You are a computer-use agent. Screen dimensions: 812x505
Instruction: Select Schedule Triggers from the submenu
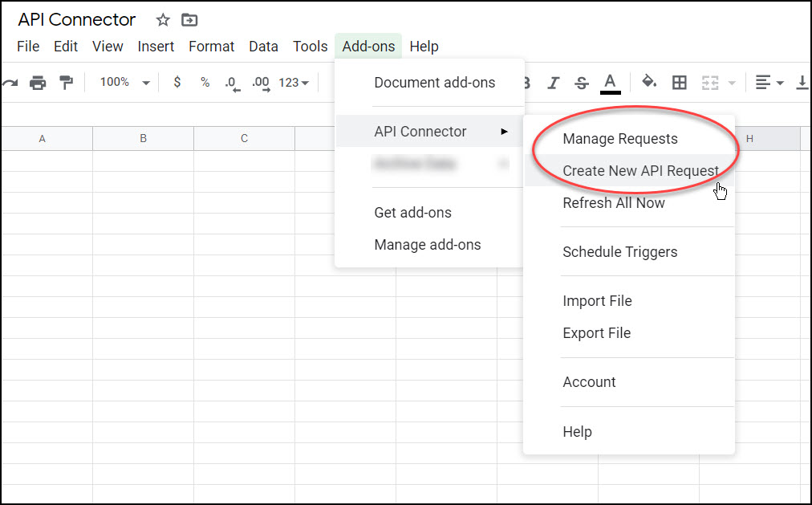pos(619,252)
